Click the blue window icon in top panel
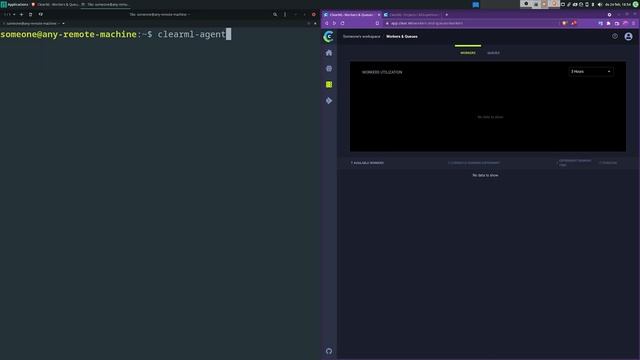This screenshot has width=640, height=360. (476, 4)
